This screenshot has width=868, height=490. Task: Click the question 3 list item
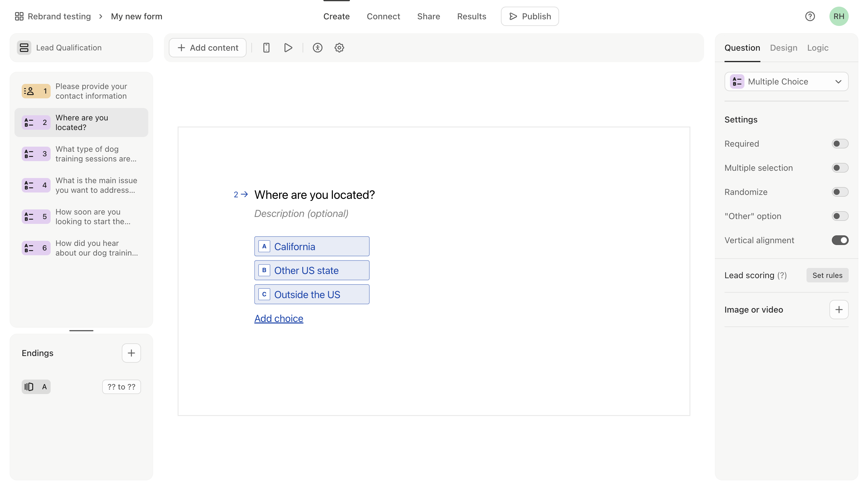(81, 154)
